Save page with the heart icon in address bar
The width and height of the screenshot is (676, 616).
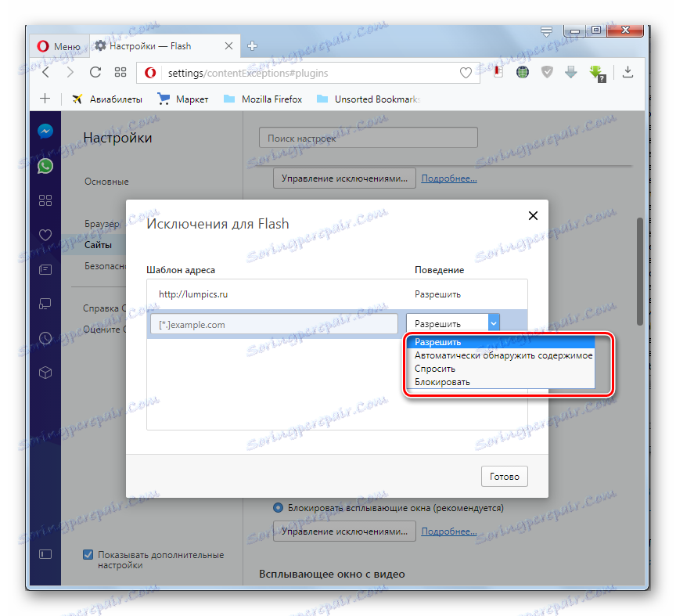[x=466, y=72]
